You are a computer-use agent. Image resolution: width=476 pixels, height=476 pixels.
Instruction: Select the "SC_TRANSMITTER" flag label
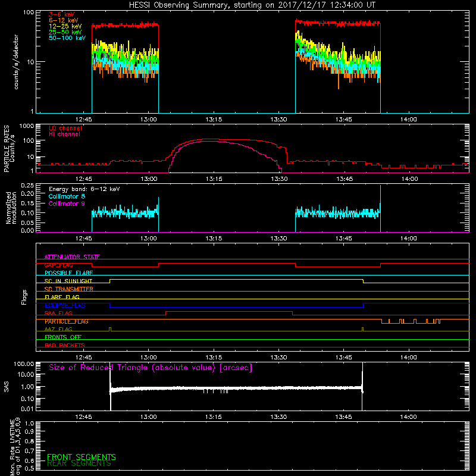(69, 289)
